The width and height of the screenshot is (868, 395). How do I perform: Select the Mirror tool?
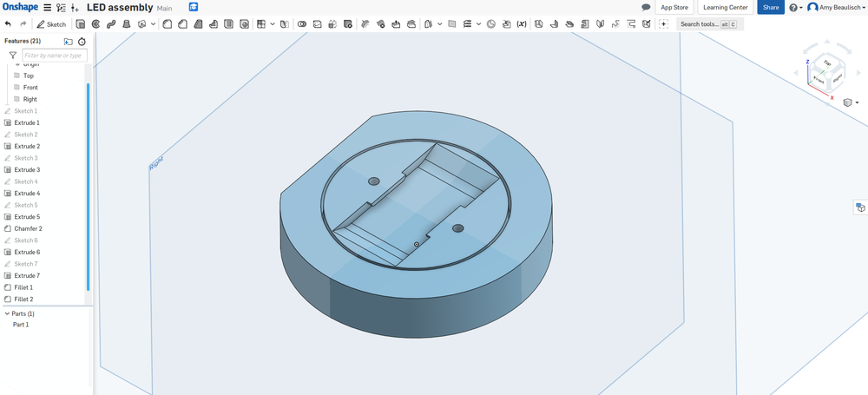(285, 23)
